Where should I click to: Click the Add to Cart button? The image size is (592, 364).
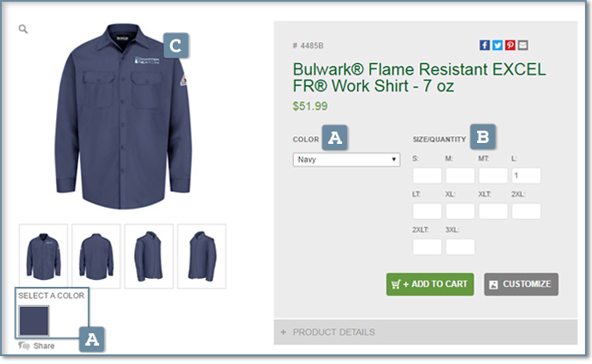430,284
